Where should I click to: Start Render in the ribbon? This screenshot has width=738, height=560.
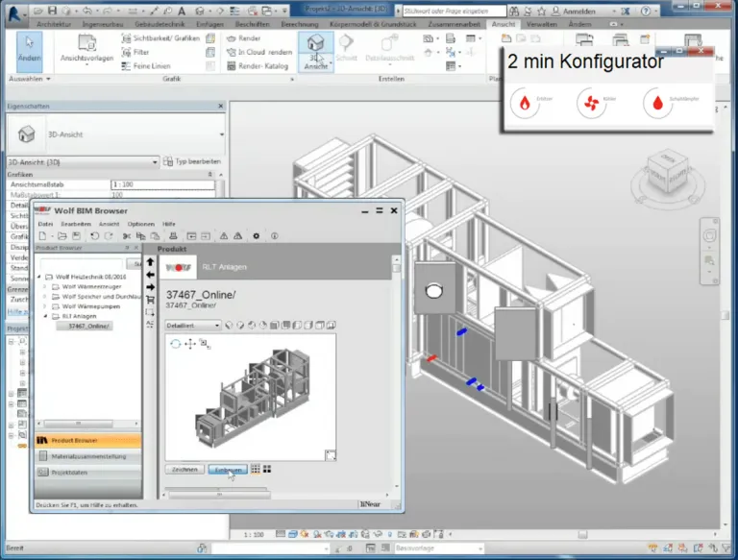tap(243, 38)
